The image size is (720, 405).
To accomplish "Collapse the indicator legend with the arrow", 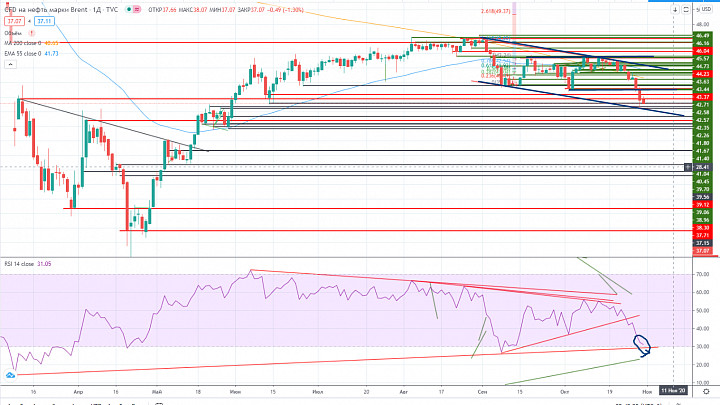I will pos(10,65).
